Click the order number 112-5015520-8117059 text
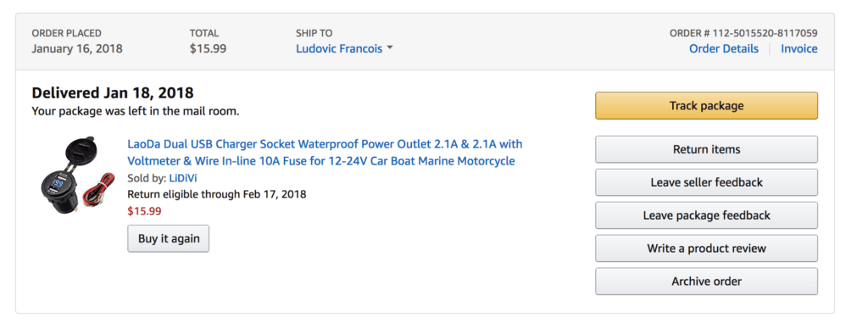The image size is (868, 329). click(x=765, y=33)
